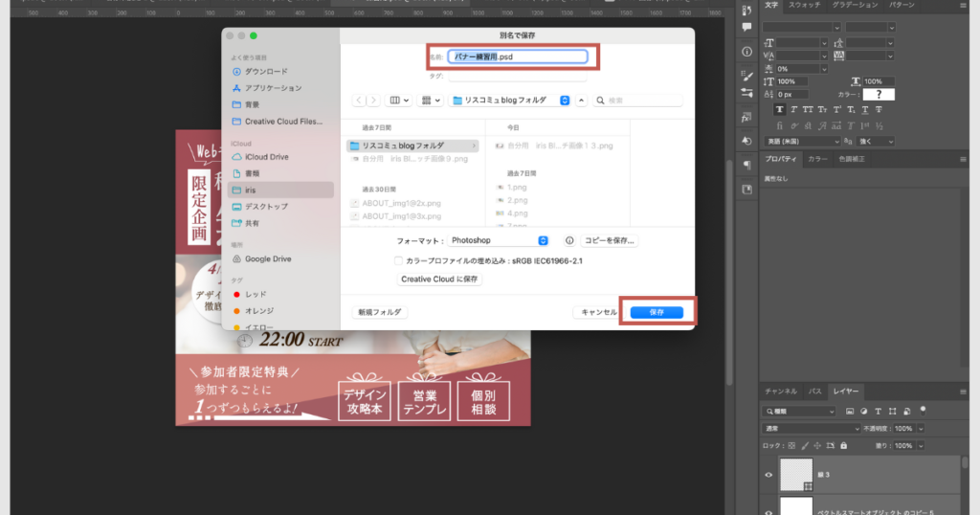This screenshot has width=980, height=515.
Task: Collapse the dialog with the chevron-up button
Action: pos(581,100)
